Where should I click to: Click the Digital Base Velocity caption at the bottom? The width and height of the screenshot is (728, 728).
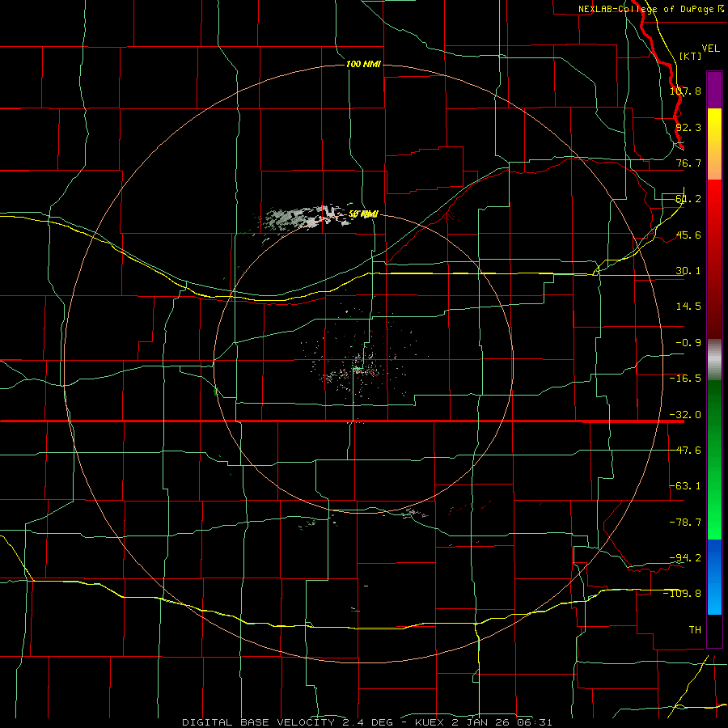tap(367, 722)
